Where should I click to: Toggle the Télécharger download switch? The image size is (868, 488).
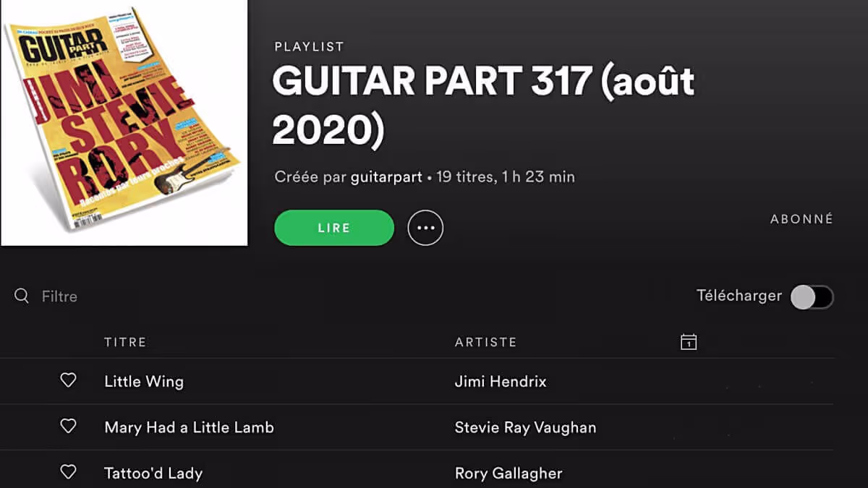(812, 297)
